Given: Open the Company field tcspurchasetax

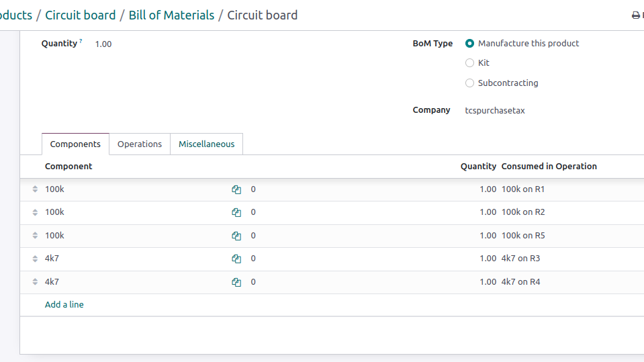Looking at the screenshot, I should point(495,111).
